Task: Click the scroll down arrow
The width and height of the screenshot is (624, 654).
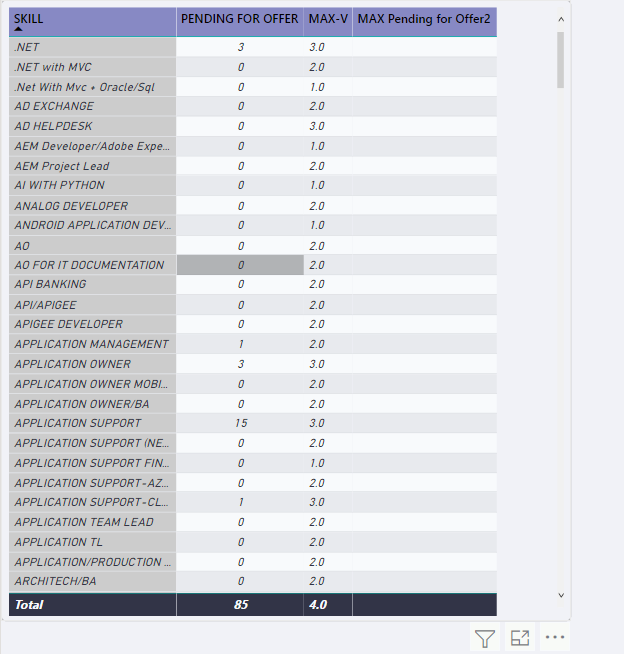Action: click(x=561, y=595)
